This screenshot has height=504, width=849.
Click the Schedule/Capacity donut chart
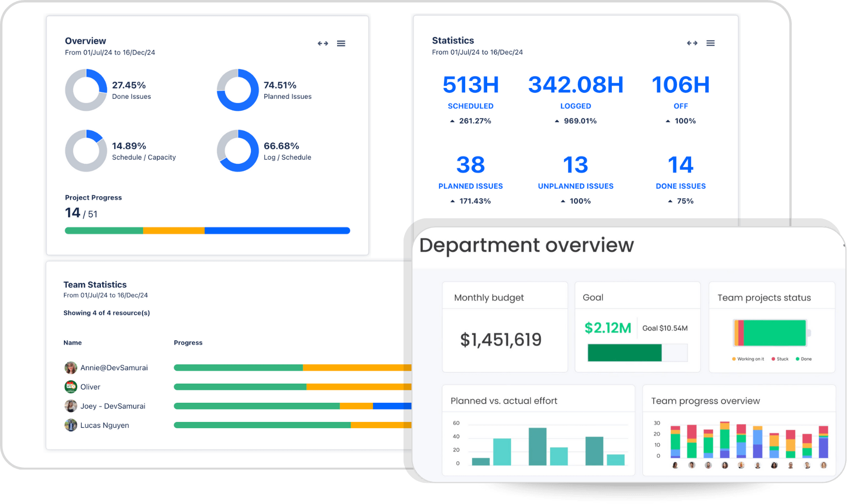click(86, 150)
